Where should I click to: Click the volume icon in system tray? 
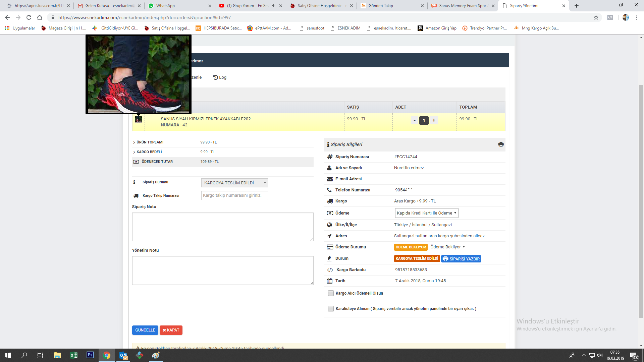coord(600,355)
